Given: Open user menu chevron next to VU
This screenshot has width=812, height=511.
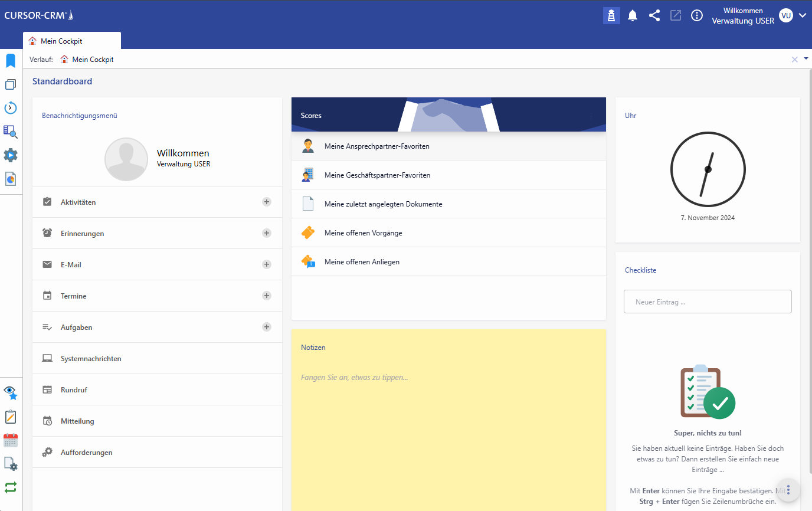Looking at the screenshot, I should [802, 16].
